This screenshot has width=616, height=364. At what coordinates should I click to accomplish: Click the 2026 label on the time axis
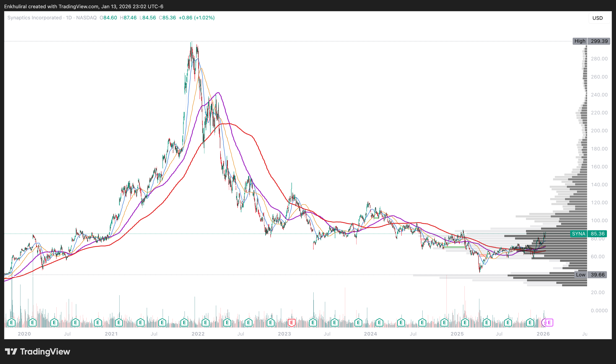point(543,334)
